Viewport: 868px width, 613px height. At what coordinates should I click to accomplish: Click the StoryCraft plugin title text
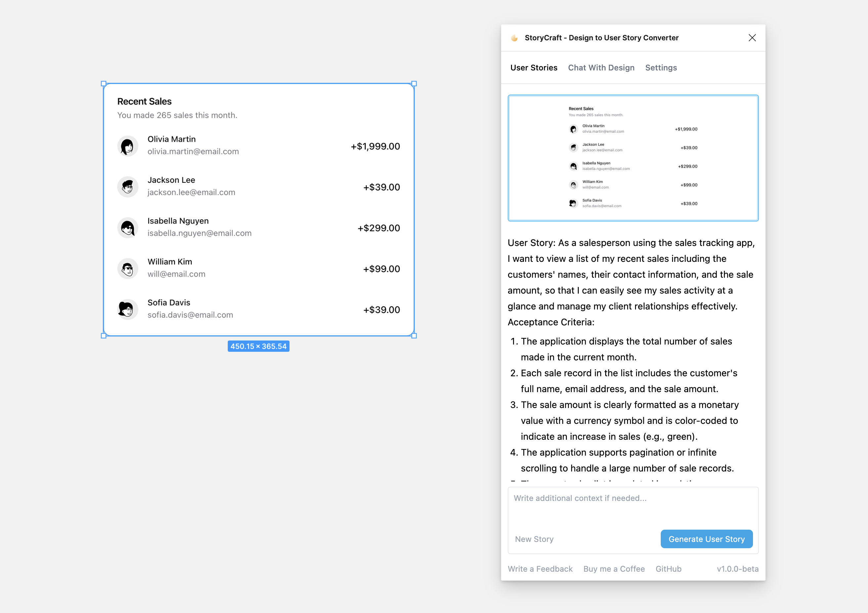pyautogui.click(x=602, y=38)
